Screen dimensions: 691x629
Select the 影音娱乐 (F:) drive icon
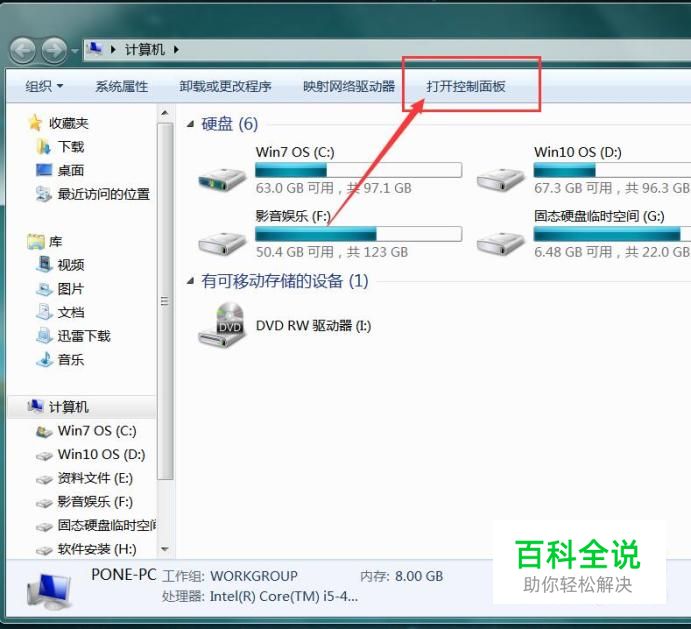tap(222, 243)
